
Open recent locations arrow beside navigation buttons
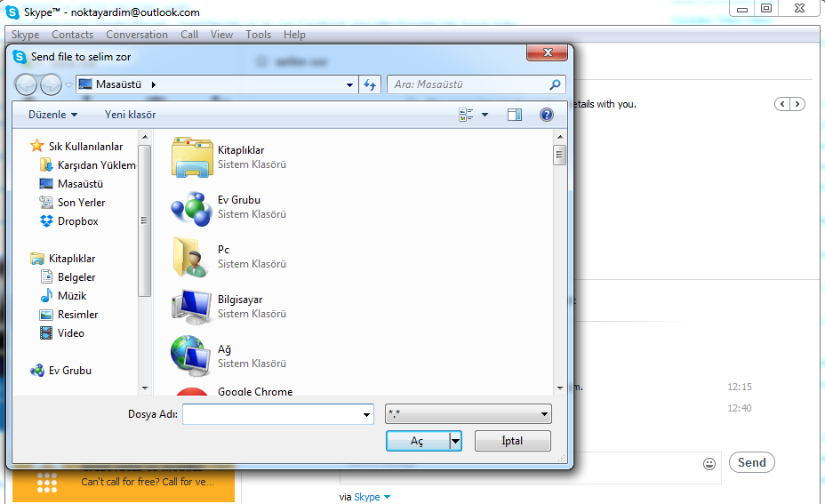pos(68,85)
